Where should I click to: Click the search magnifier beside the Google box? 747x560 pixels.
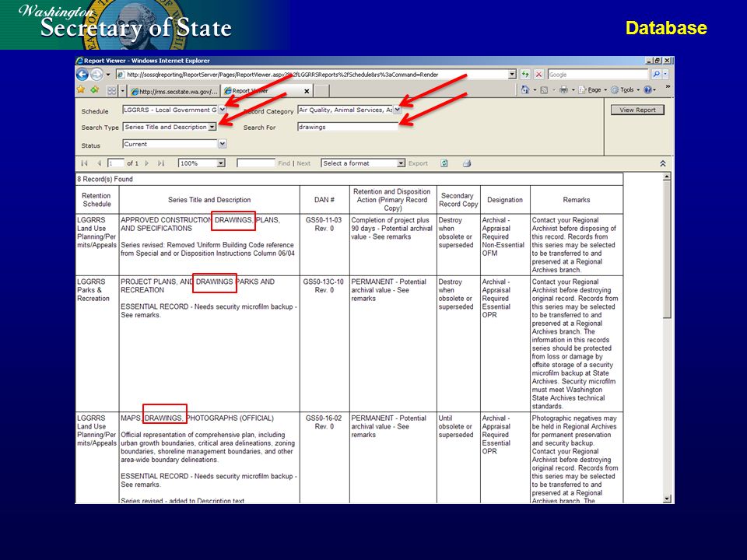click(x=656, y=75)
